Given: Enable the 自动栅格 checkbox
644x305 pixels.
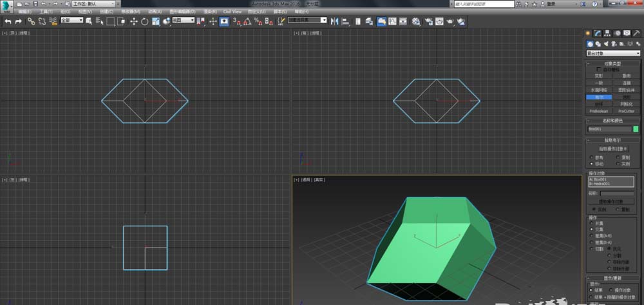Looking at the screenshot, I should click(x=598, y=69).
